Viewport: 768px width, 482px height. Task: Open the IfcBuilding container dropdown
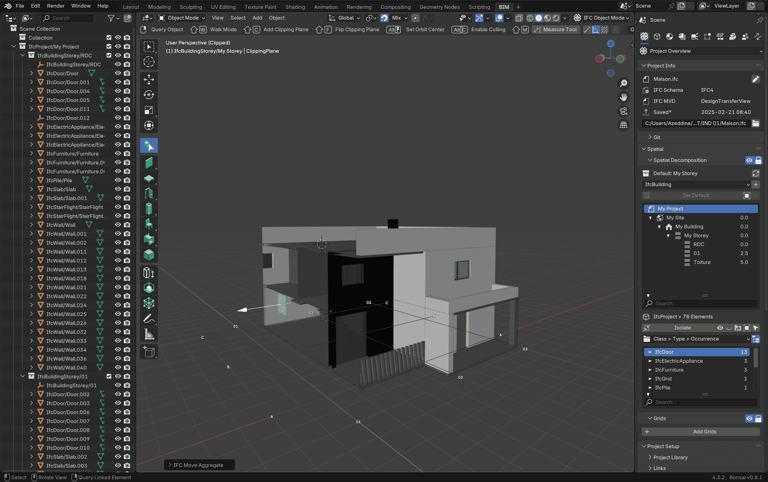click(696, 184)
